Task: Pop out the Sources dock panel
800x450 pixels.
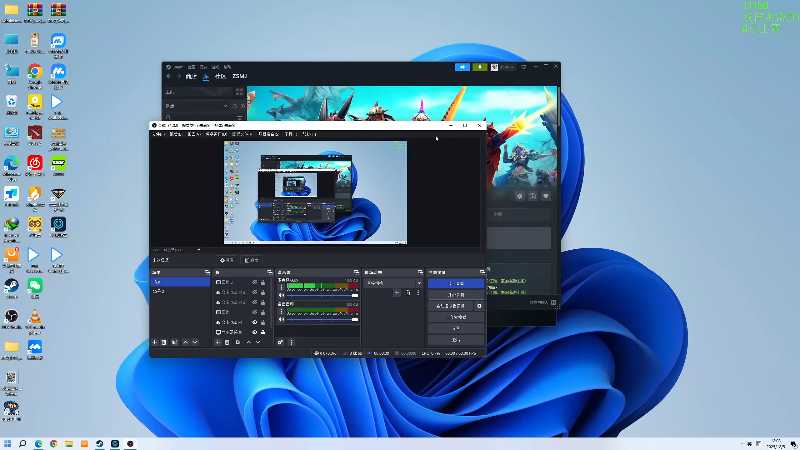Action: pos(269,272)
